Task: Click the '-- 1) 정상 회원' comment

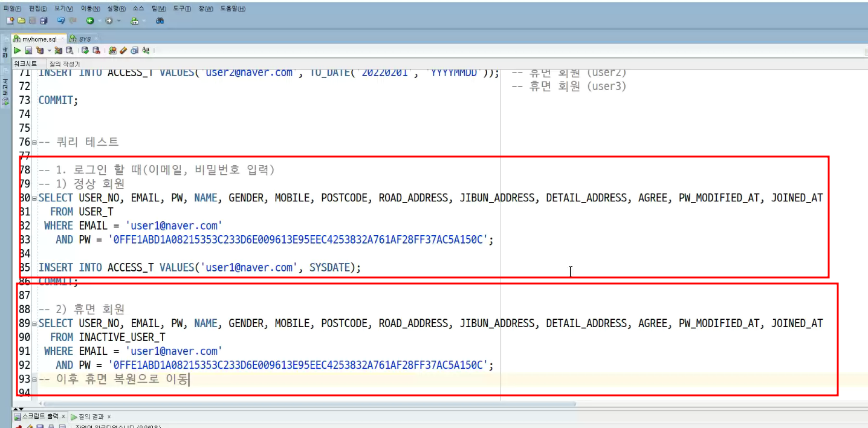Action: [x=82, y=184]
